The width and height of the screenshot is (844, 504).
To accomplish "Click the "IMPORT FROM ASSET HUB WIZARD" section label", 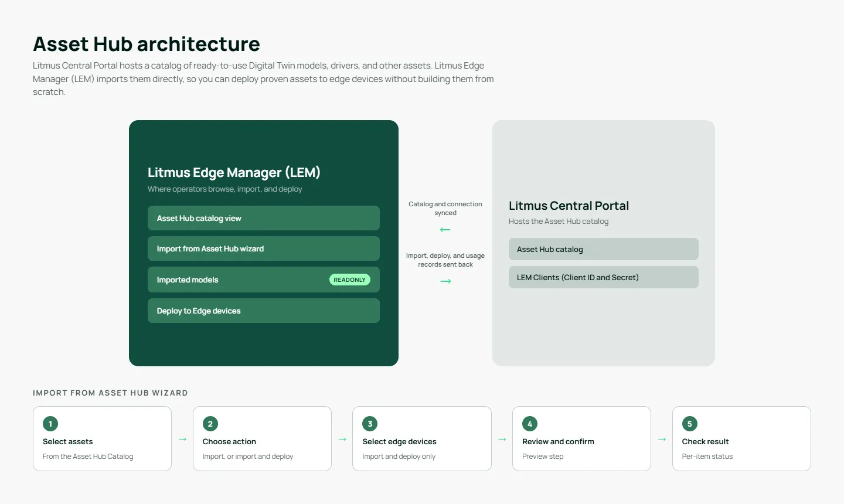I will pyautogui.click(x=110, y=393).
